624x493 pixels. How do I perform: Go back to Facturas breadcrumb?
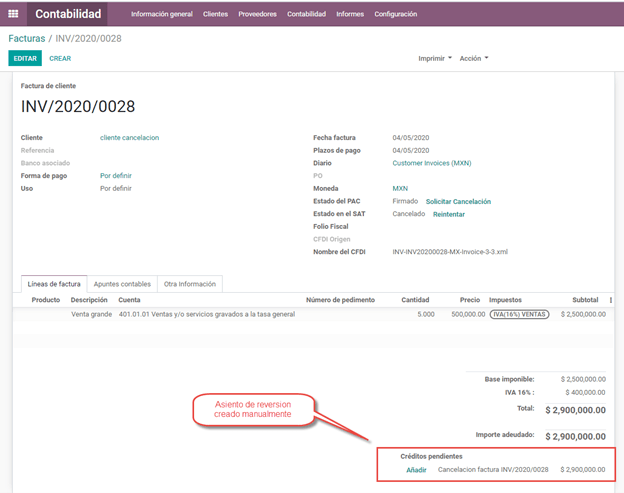tap(27, 38)
